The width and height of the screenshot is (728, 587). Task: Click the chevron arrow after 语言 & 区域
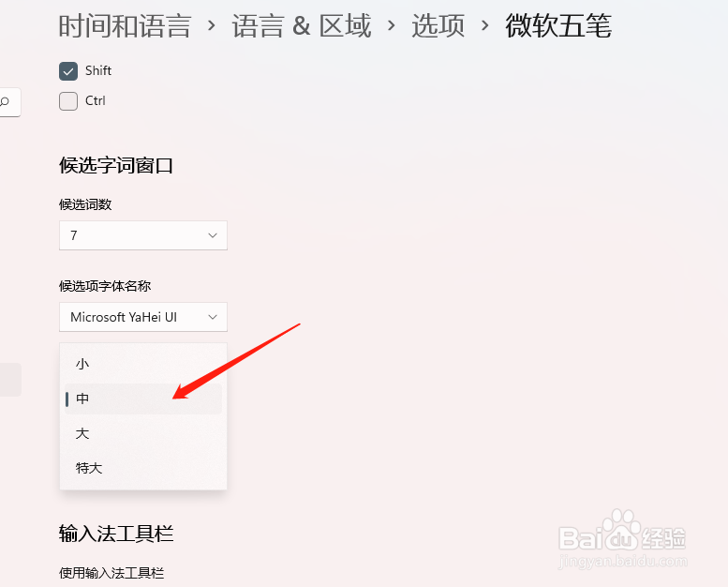392,26
